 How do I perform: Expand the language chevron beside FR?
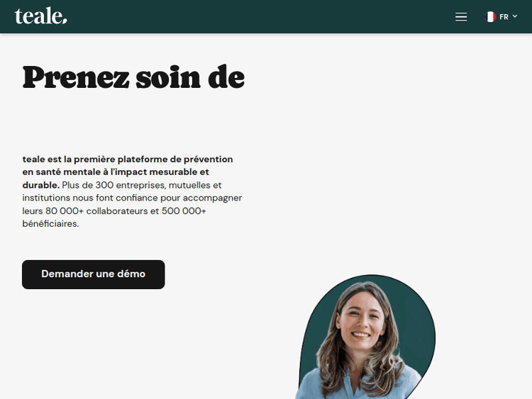[x=515, y=16]
